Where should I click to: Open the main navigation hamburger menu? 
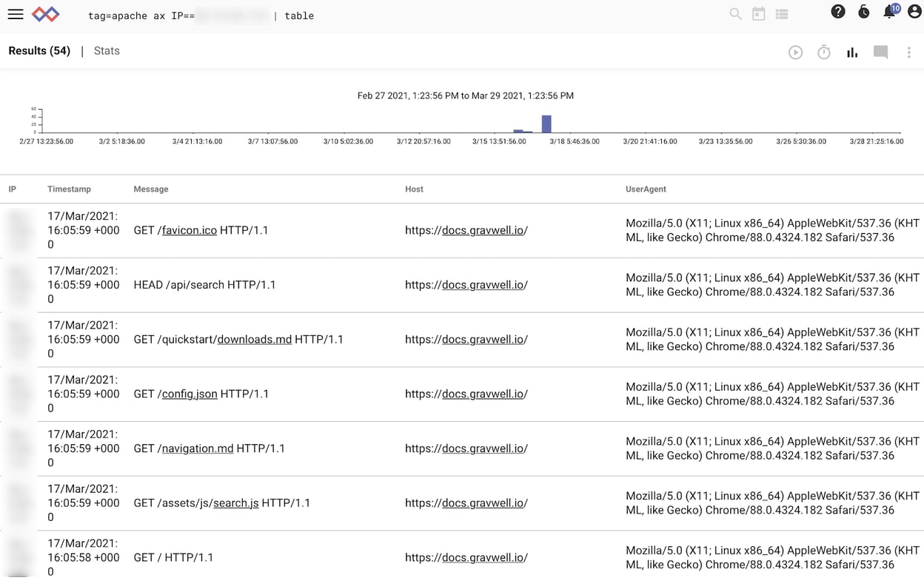pyautogui.click(x=15, y=14)
